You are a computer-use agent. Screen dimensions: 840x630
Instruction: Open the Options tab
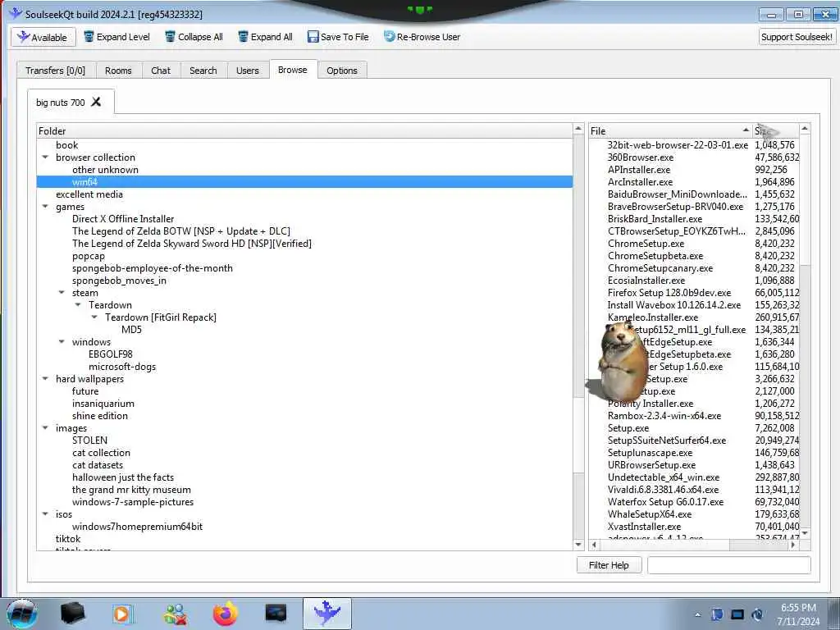pos(342,71)
